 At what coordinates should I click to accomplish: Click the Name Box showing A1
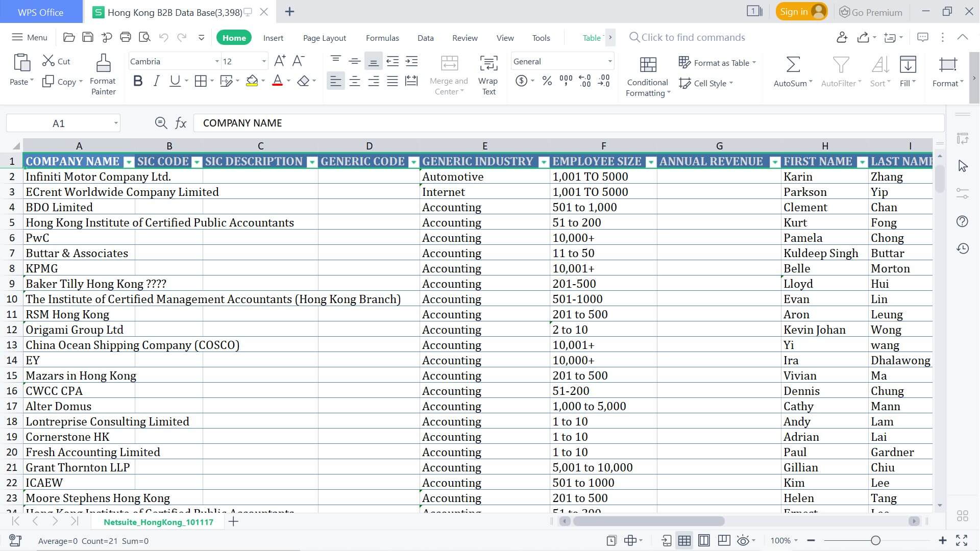point(59,123)
